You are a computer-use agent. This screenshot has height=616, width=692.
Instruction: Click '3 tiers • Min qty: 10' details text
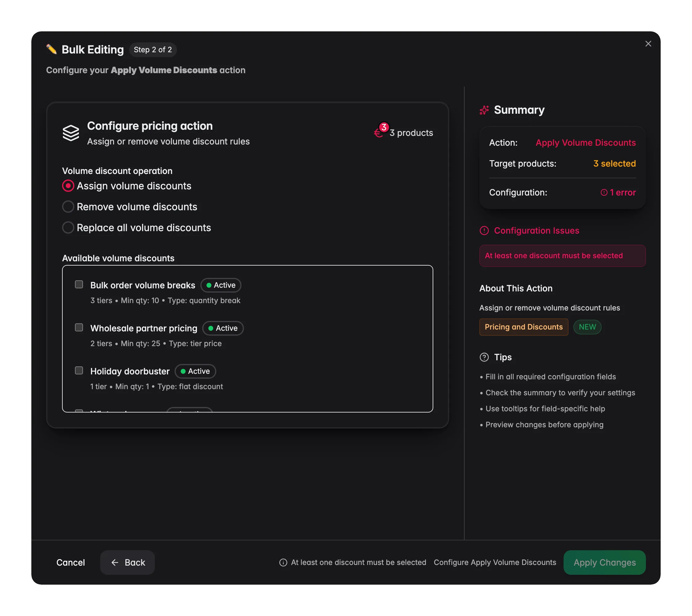click(165, 300)
